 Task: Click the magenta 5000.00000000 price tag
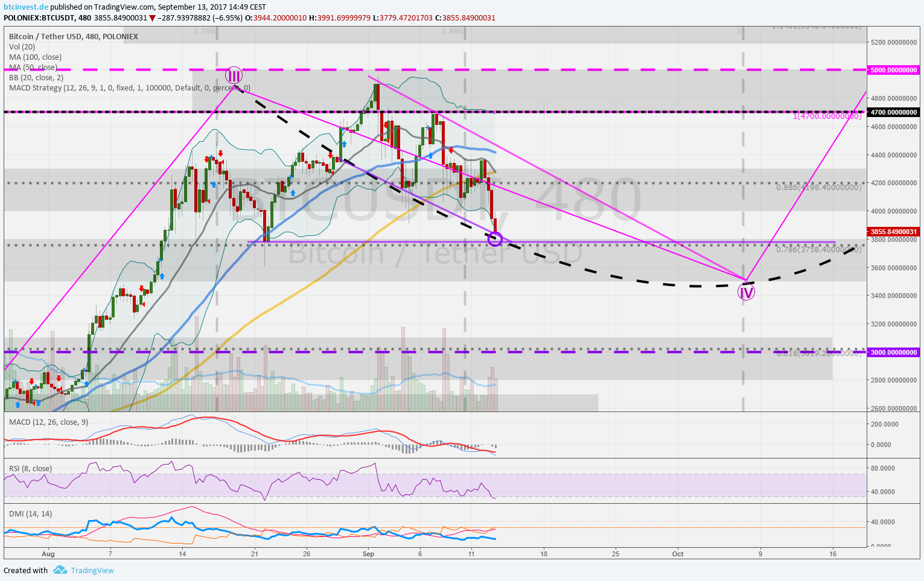[893, 70]
